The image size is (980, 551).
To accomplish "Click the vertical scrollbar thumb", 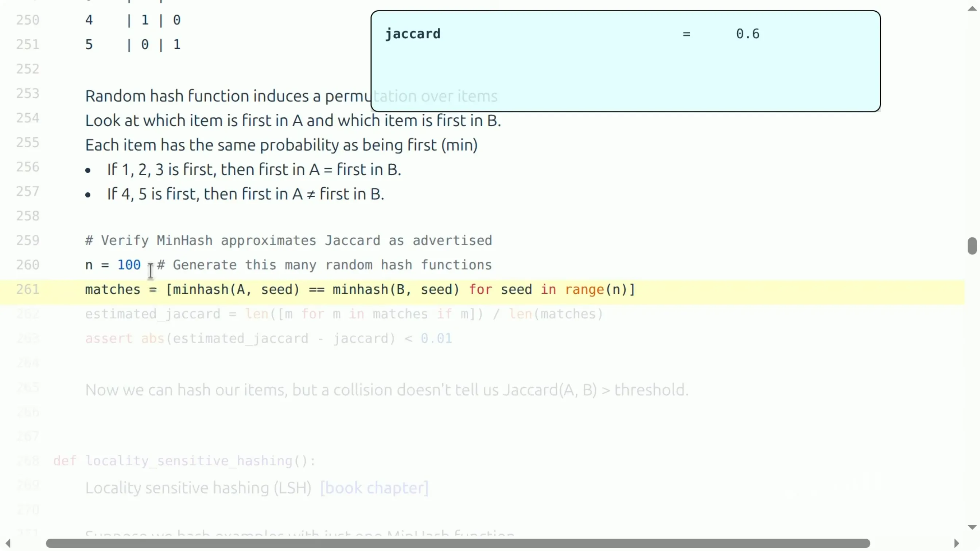I will 972,246.
